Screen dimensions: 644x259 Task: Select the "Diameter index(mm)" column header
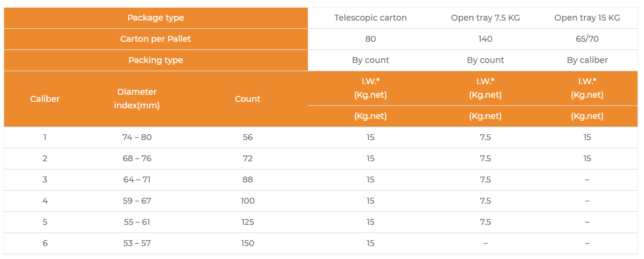(x=137, y=99)
